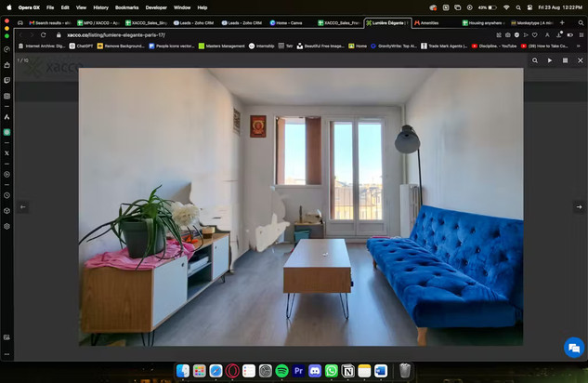Open Opera GX sidebar settings gear
Screen dimensions: 588x383
click(7, 226)
